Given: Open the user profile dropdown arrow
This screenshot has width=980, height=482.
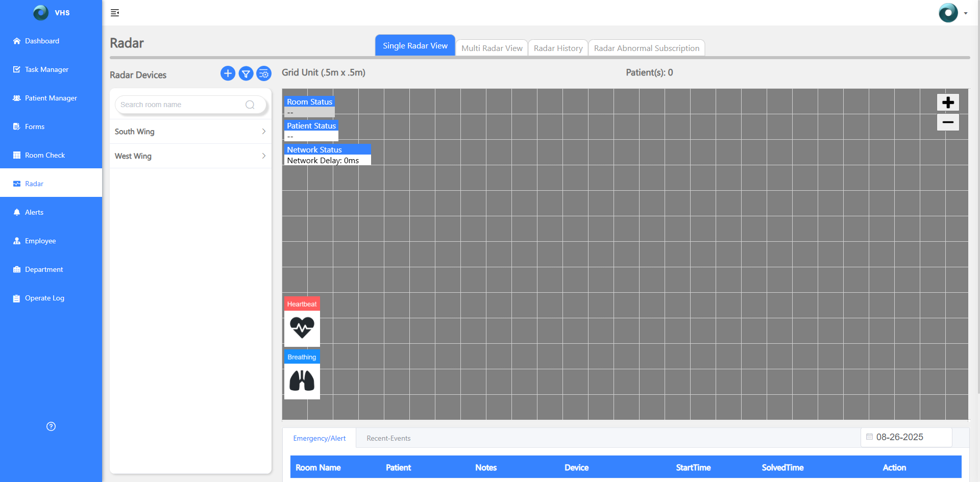Looking at the screenshot, I should (x=966, y=13).
